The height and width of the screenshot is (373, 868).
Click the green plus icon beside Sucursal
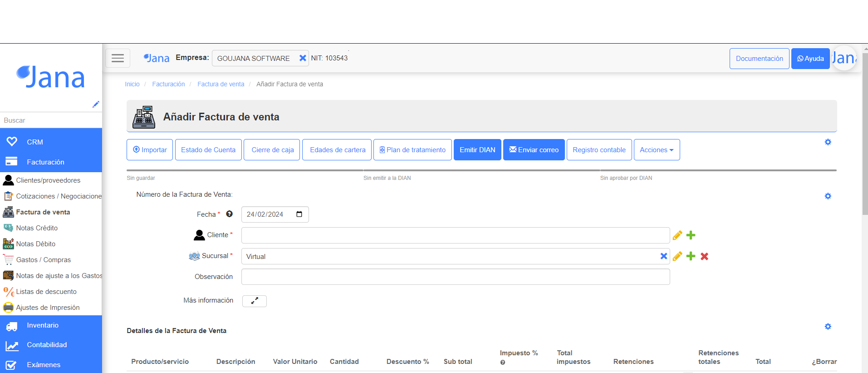point(691,256)
